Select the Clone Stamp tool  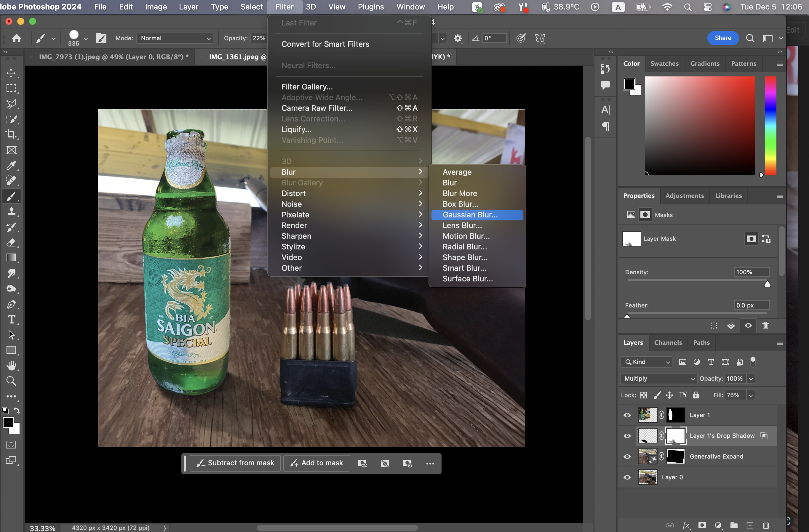click(x=11, y=212)
